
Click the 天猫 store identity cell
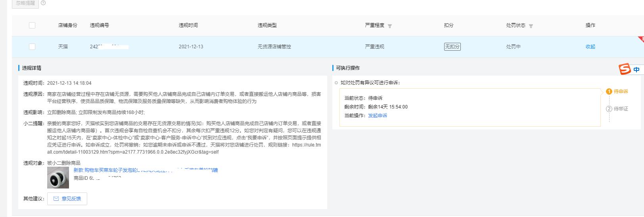coord(63,47)
